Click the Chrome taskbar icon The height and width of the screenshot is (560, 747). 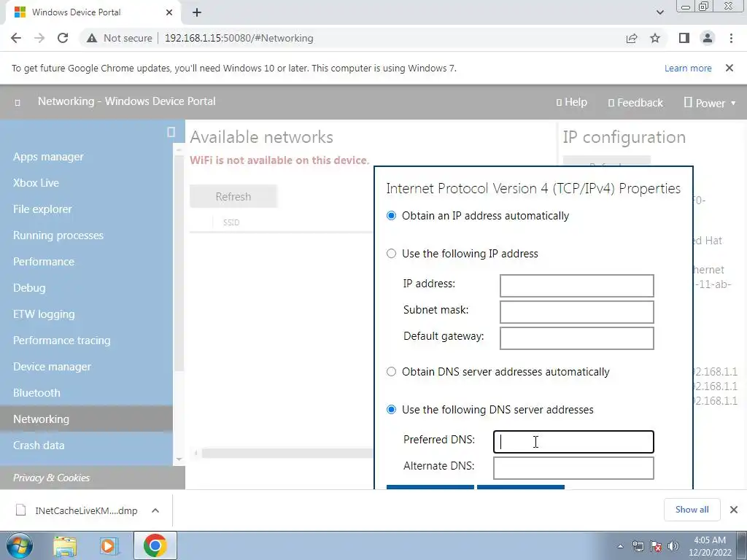pos(155,545)
